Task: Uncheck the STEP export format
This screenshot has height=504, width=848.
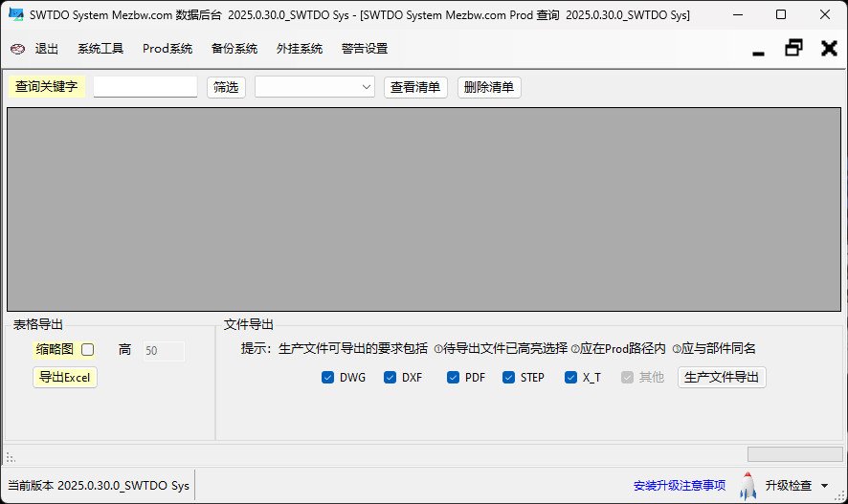Action: 509,377
